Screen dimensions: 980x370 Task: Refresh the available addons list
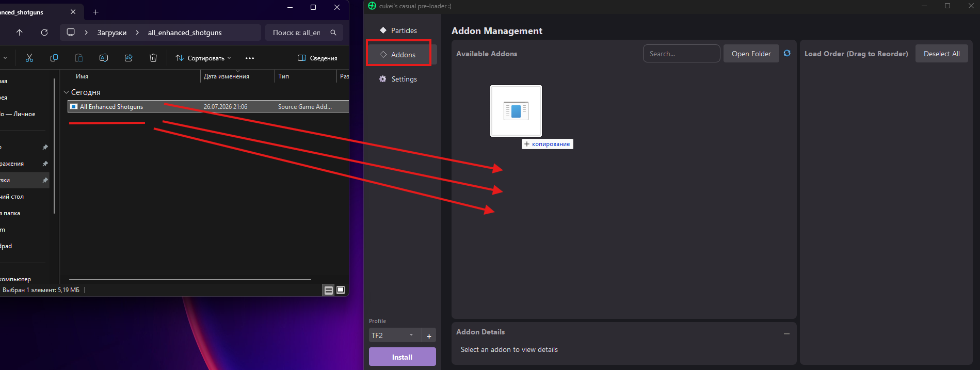point(787,53)
